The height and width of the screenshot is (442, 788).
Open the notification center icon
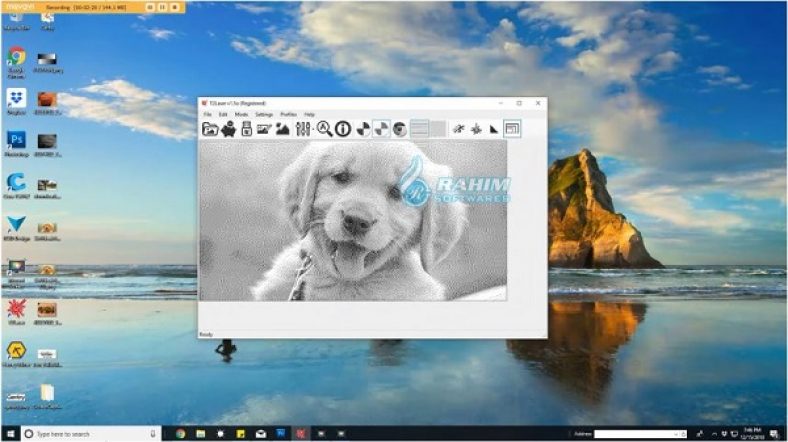[x=775, y=434]
